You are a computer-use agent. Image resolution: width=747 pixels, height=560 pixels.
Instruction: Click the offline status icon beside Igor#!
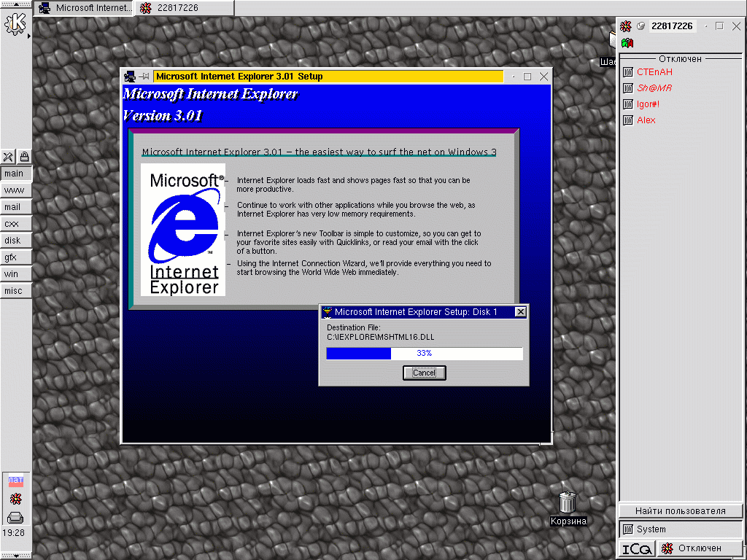[x=628, y=104]
